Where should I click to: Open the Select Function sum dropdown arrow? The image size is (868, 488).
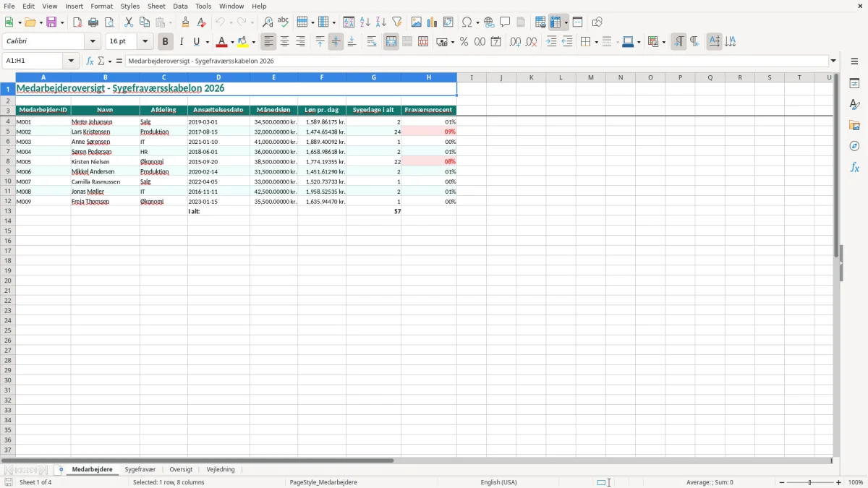point(110,61)
